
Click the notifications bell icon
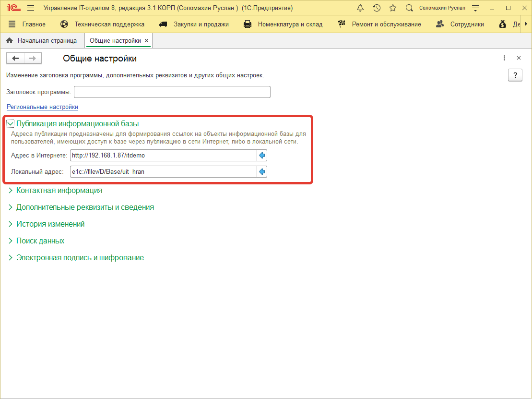click(x=361, y=8)
